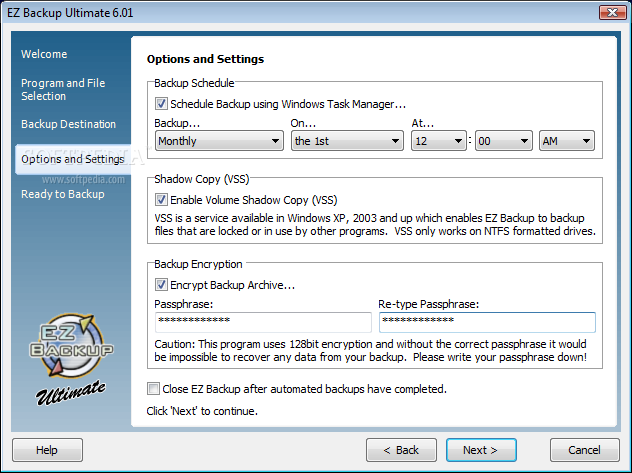Click the 'VSS is a service available' description

click(x=375, y=224)
